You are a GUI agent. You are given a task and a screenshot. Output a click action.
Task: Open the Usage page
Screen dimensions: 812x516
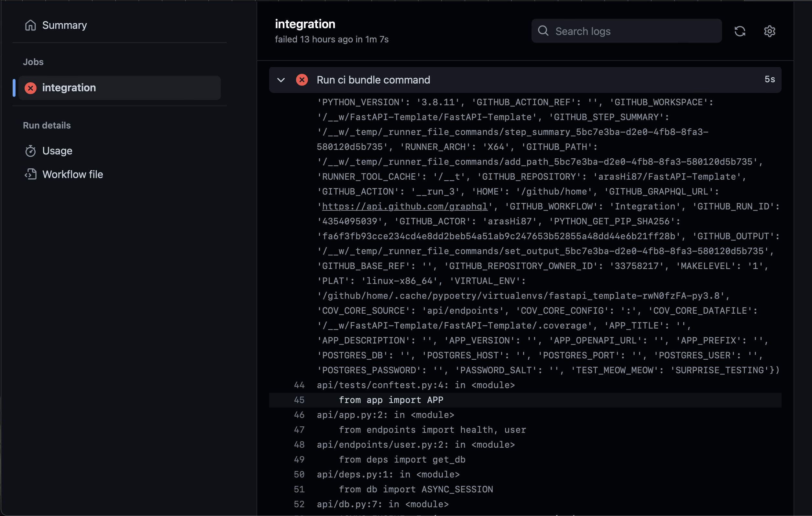(x=57, y=151)
